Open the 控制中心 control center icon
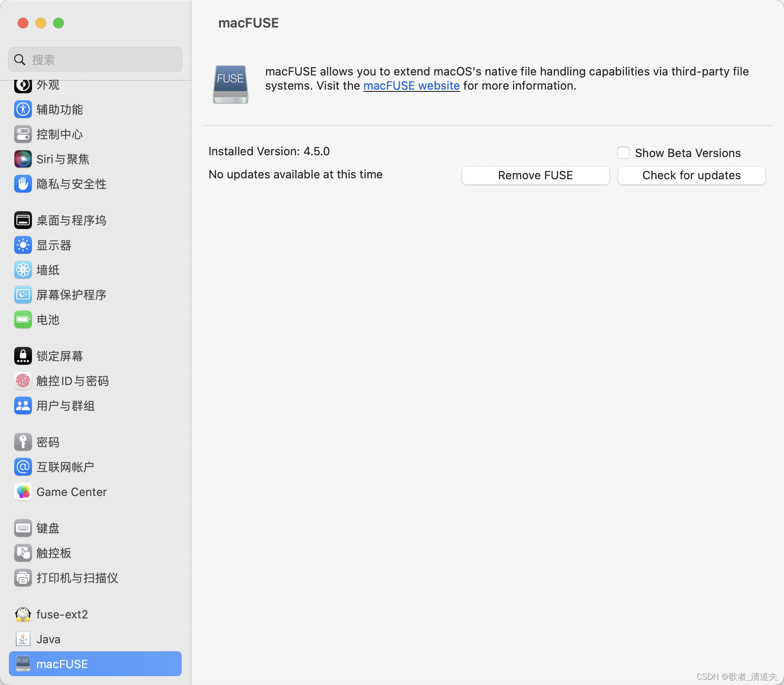 [23, 134]
